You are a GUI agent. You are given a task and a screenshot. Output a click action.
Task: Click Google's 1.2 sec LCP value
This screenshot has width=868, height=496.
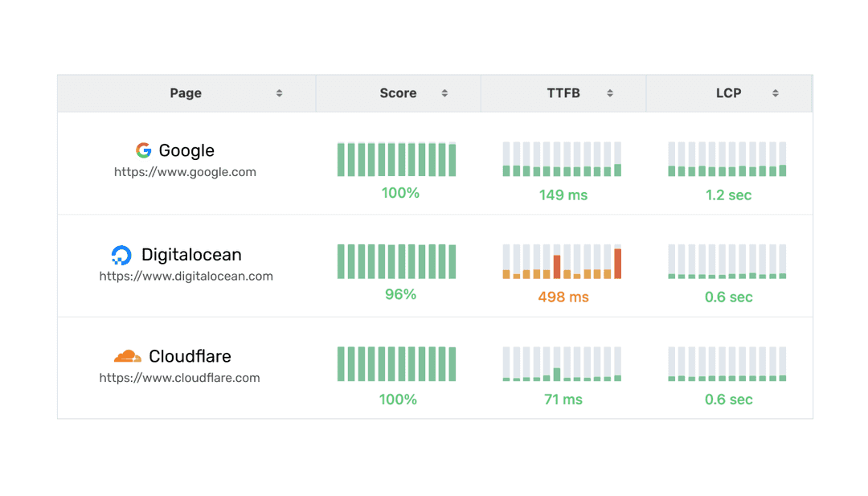point(728,195)
